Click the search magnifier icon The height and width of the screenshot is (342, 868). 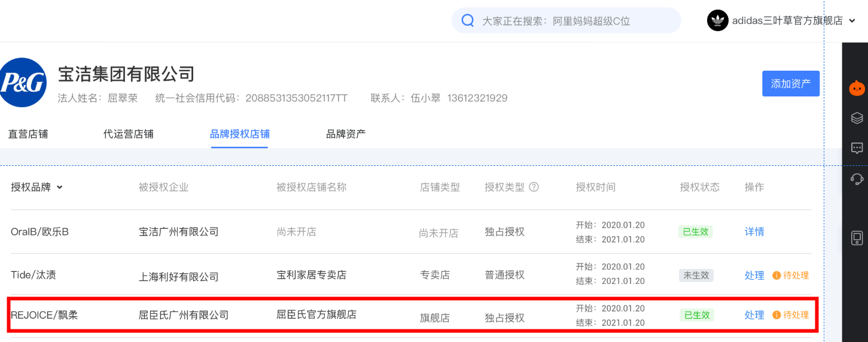[468, 20]
